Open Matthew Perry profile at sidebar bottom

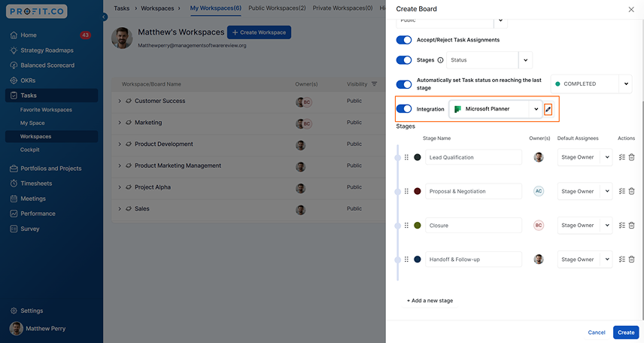point(38,329)
